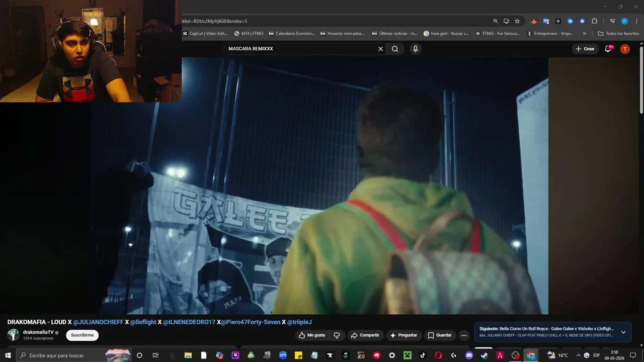The image size is (644, 362).
Task: Dislike the video with thumbs down
Action: tap(337, 335)
